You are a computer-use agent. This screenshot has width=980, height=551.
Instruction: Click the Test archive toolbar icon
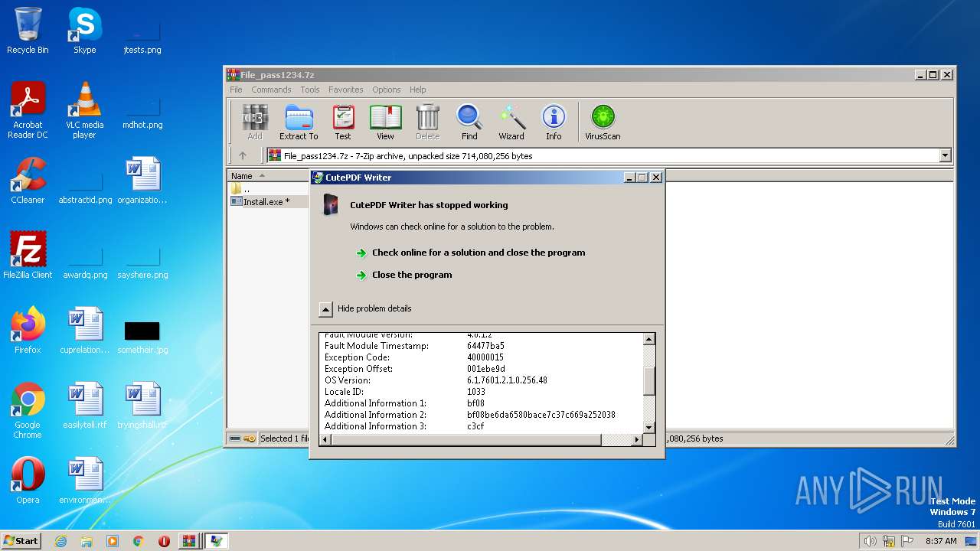343,122
